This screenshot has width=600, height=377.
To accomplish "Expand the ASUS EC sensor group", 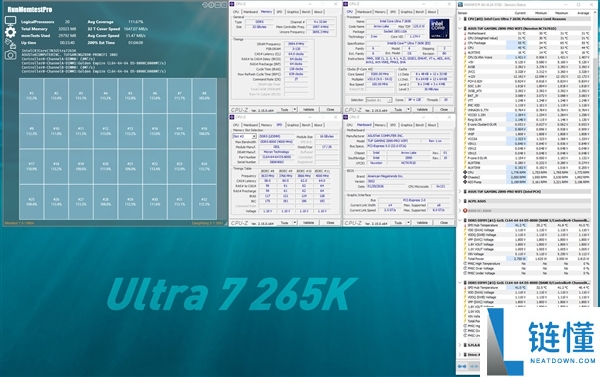I will (x=460, y=211).
